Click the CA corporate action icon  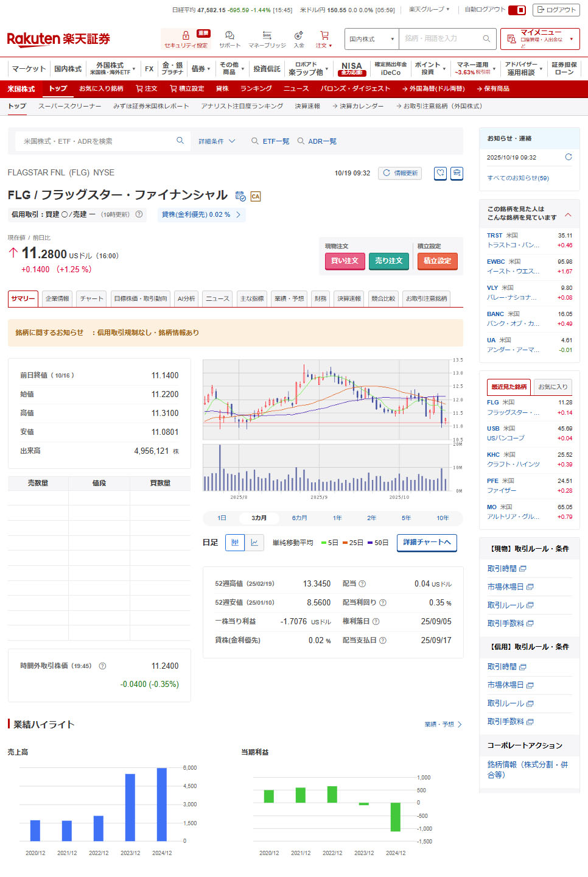click(256, 196)
